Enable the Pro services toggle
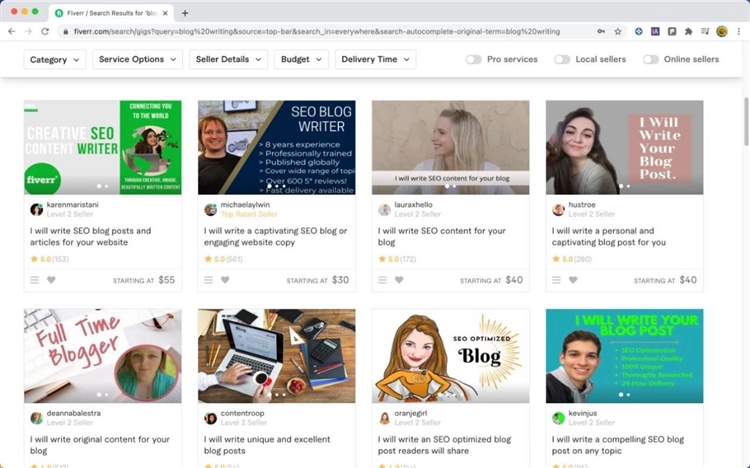The height and width of the screenshot is (468, 750). [x=473, y=60]
